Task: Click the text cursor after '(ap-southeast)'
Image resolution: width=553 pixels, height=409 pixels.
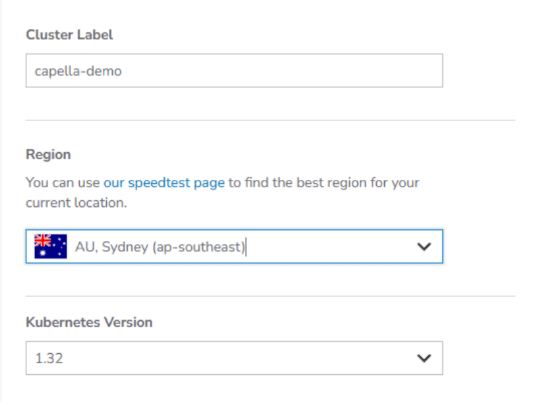Action: click(246, 246)
